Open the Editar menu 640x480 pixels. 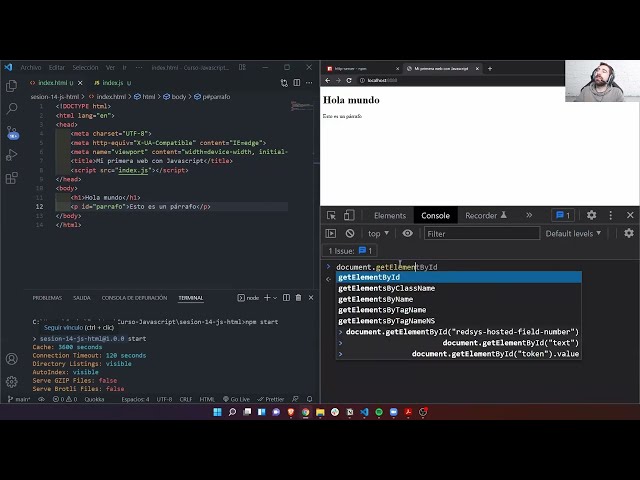[x=57, y=67]
